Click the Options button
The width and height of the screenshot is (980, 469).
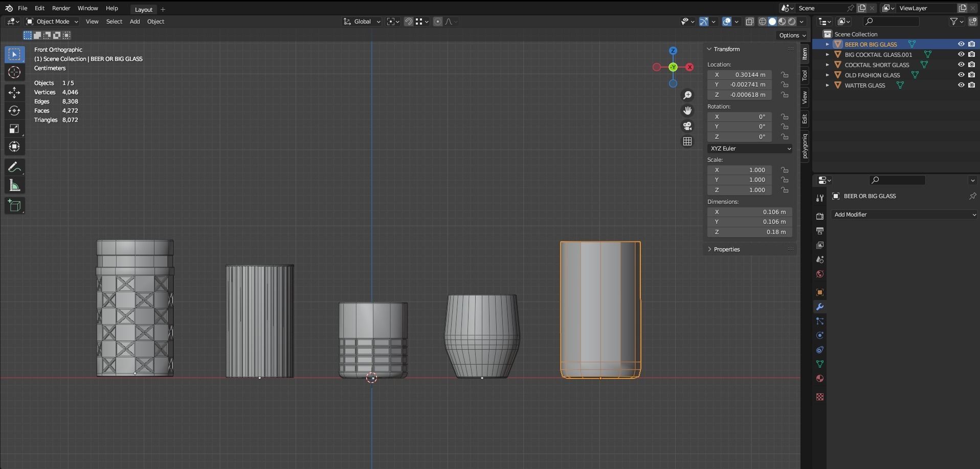[x=792, y=35]
